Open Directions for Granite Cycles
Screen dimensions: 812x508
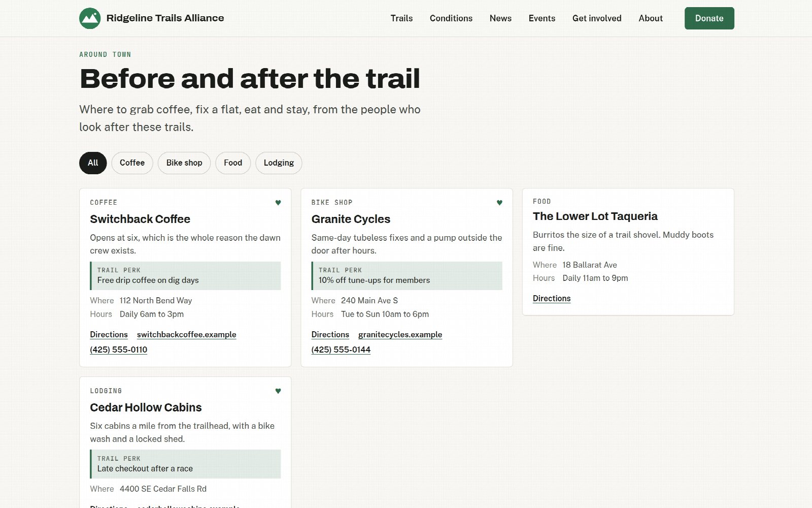pyautogui.click(x=330, y=335)
